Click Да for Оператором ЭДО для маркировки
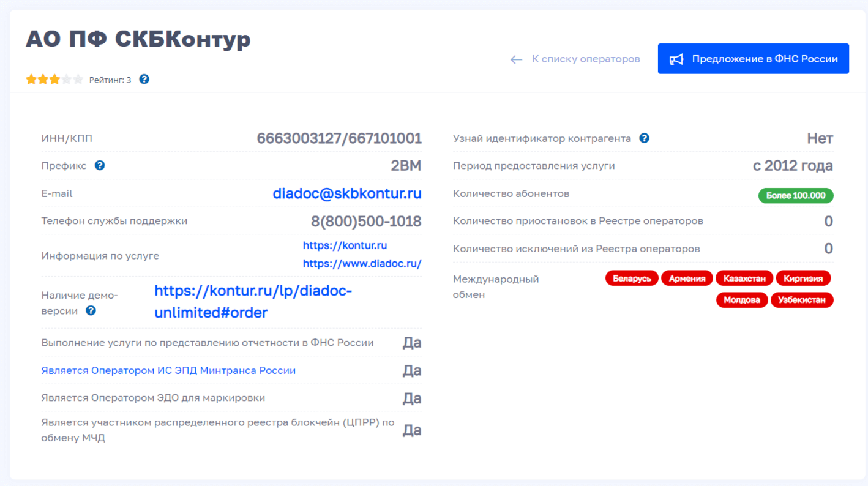This screenshot has height=486, width=868. coord(412,398)
